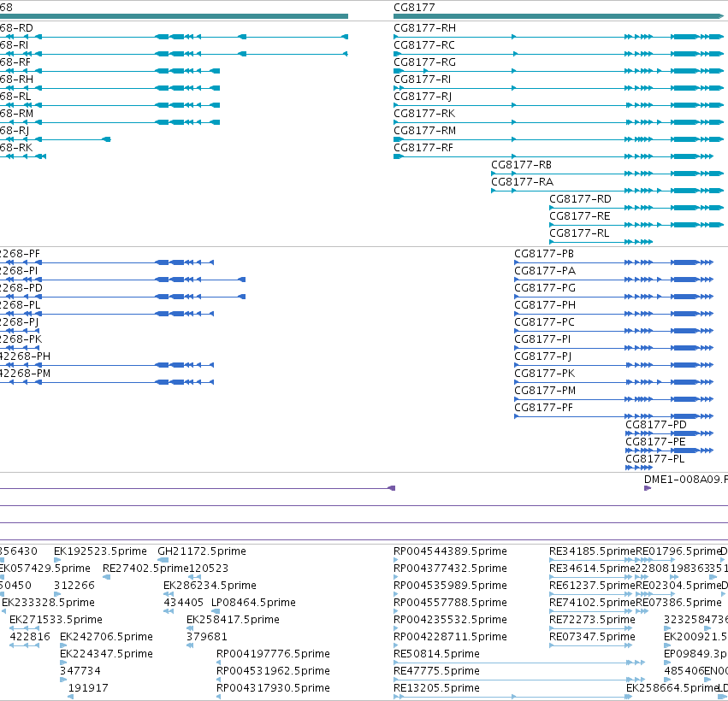Click the CG8177 gene label

(x=414, y=8)
